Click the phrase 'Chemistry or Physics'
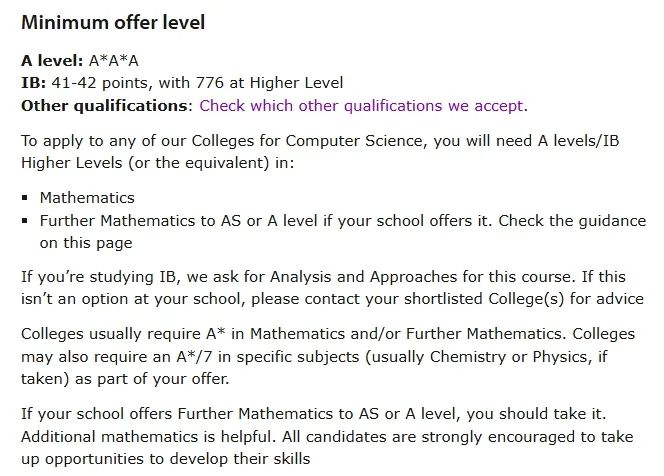The image size is (664, 476). (x=509, y=357)
